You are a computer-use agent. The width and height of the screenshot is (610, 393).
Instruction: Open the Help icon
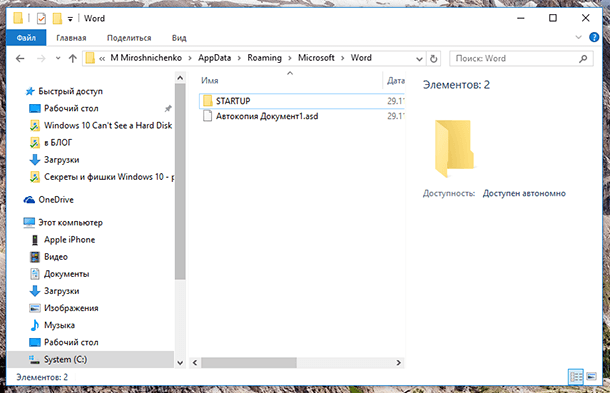pyautogui.click(x=594, y=37)
